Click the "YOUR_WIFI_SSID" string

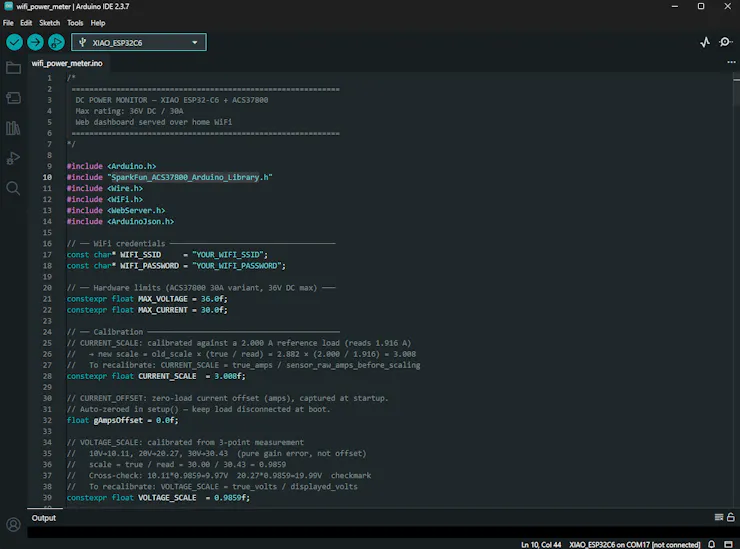pos(230,254)
